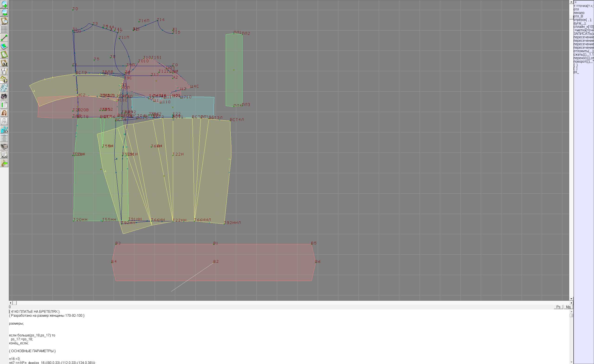Screen dimensions: 594x364
Task: Toggle the grid display icon
Action: pyautogui.click(x=4, y=29)
